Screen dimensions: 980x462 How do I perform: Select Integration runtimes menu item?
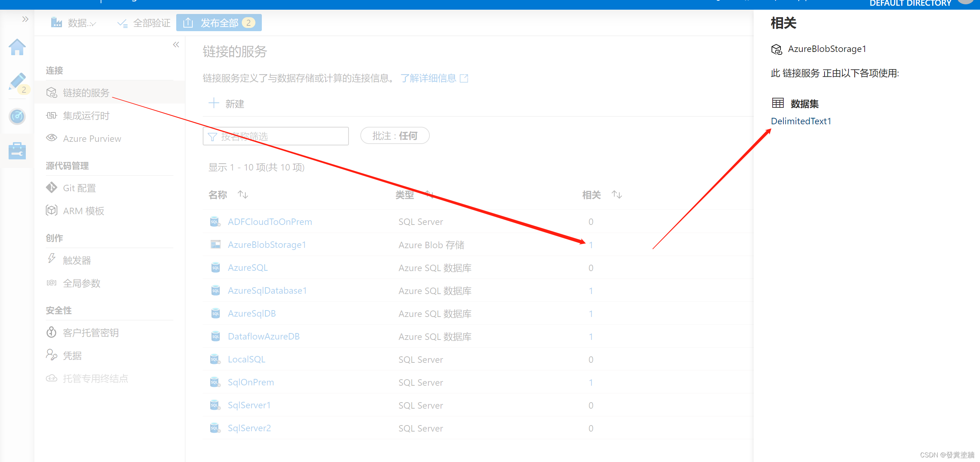[86, 116]
